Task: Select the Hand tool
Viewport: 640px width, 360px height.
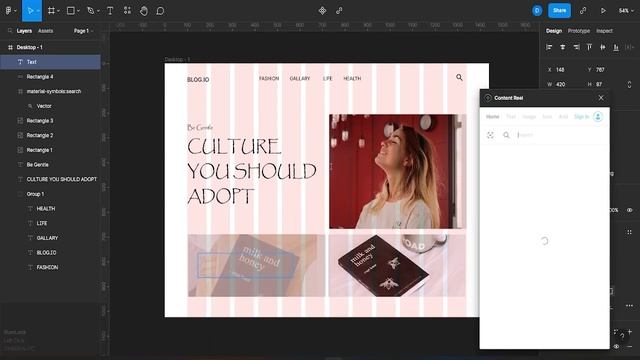Action: click(144, 11)
